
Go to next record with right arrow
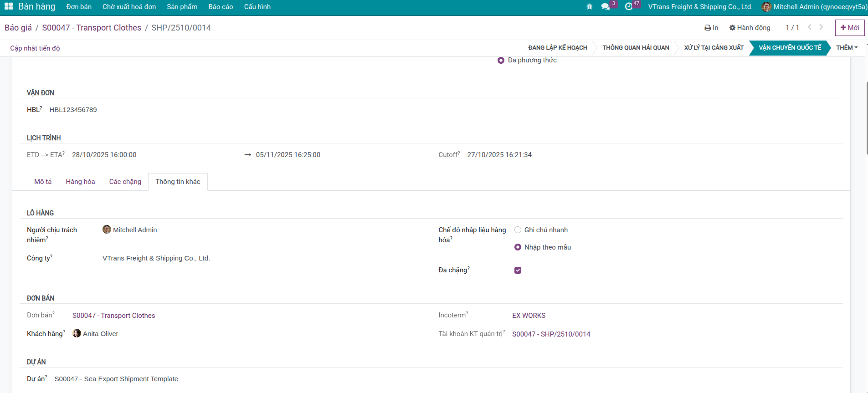[x=821, y=27]
